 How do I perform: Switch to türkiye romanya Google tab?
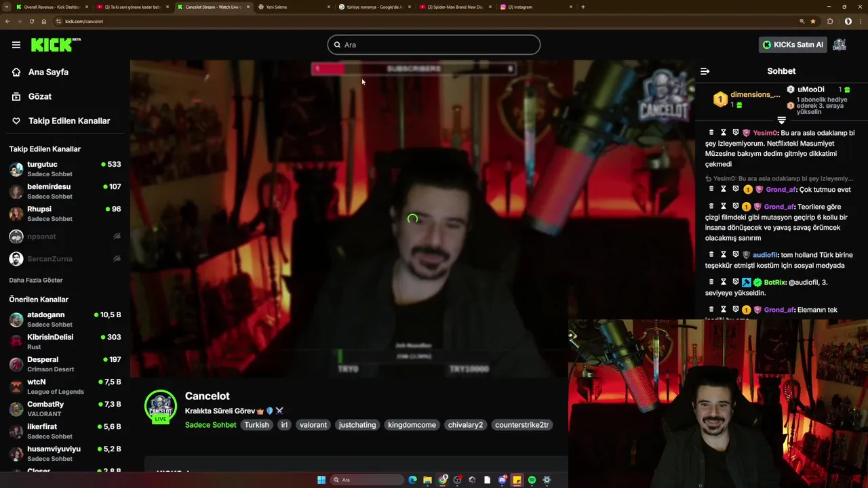(x=375, y=7)
